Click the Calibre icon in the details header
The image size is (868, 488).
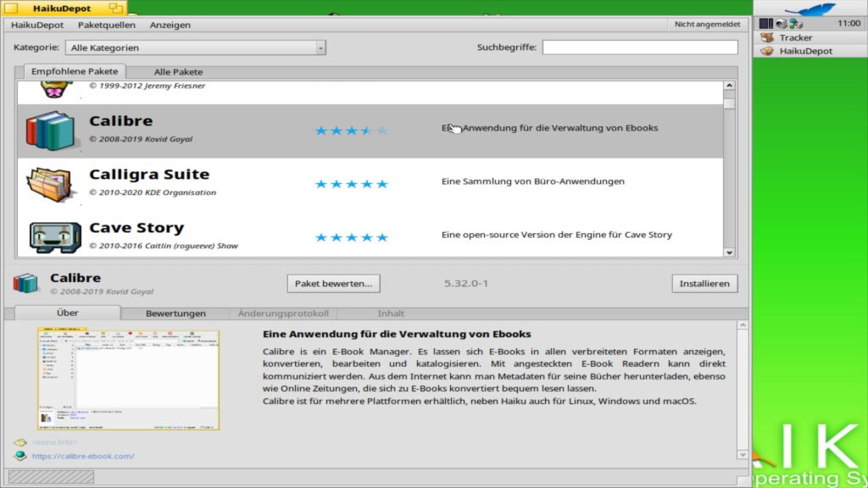tap(25, 283)
